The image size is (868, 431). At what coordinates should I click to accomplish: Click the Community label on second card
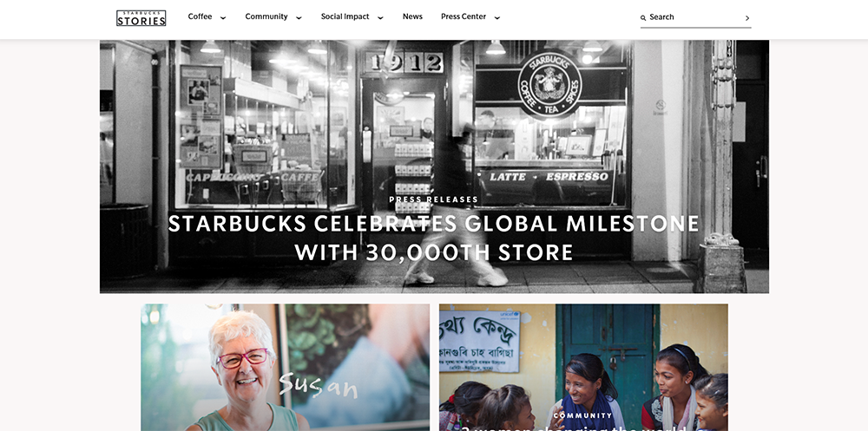[x=583, y=415]
